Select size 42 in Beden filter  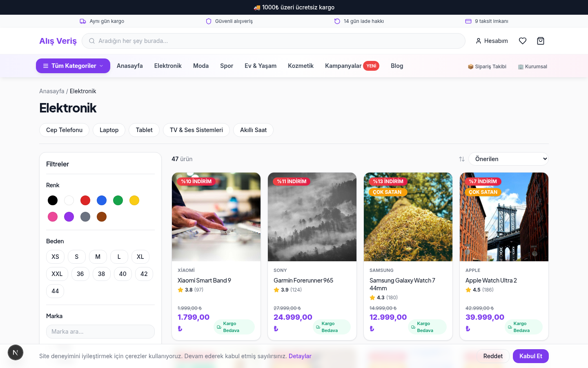tap(144, 274)
